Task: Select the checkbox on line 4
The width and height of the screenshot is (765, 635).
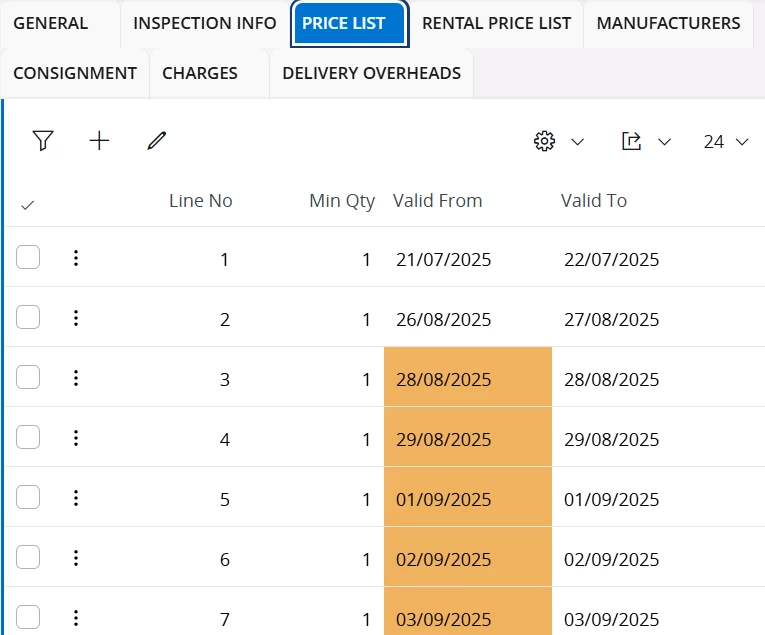Action: [x=28, y=438]
